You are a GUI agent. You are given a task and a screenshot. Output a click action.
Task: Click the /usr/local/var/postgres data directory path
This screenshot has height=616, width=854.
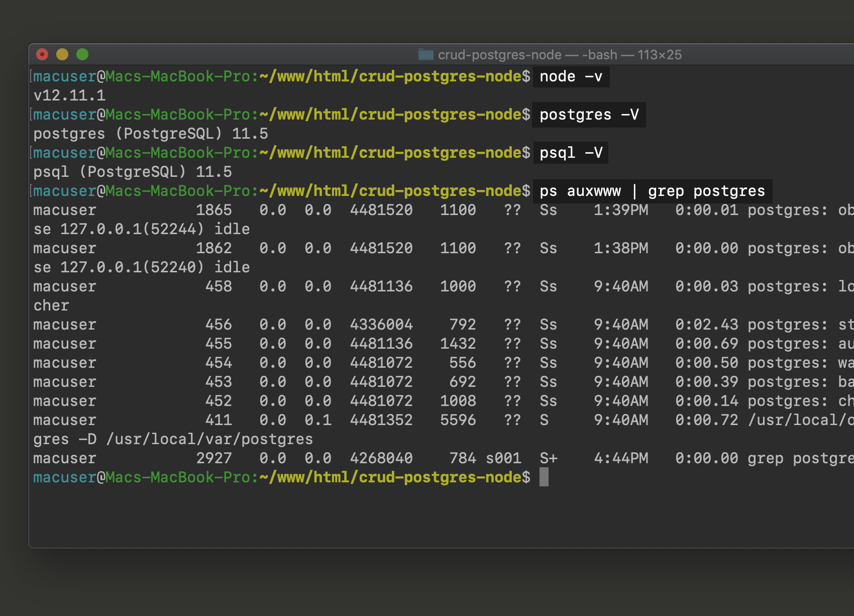[211, 439]
